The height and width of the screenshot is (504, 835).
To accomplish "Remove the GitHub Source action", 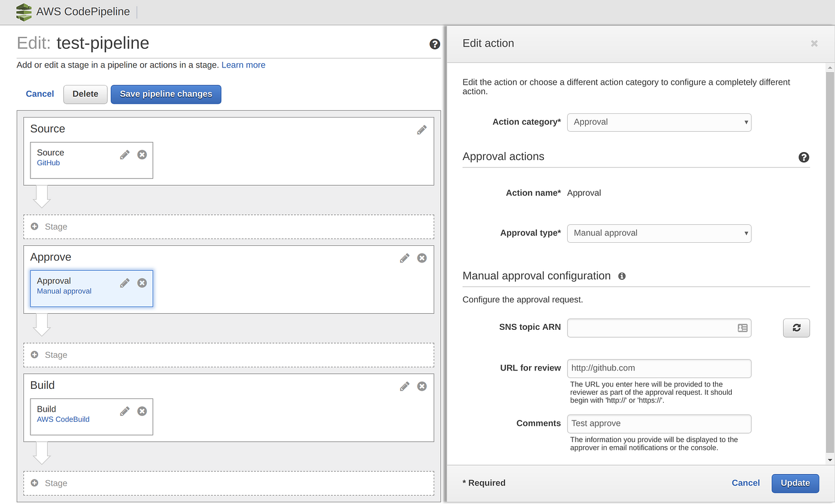I will point(142,154).
